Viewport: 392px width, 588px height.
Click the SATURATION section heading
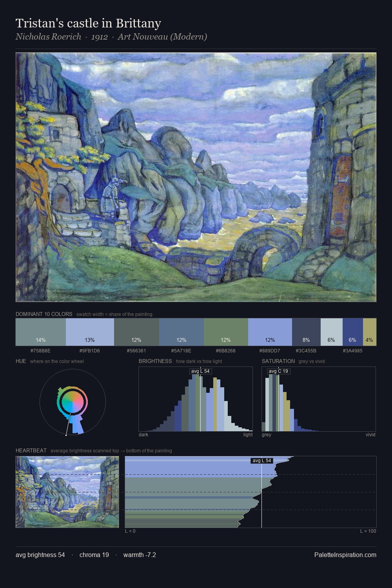click(x=278, y=361)
